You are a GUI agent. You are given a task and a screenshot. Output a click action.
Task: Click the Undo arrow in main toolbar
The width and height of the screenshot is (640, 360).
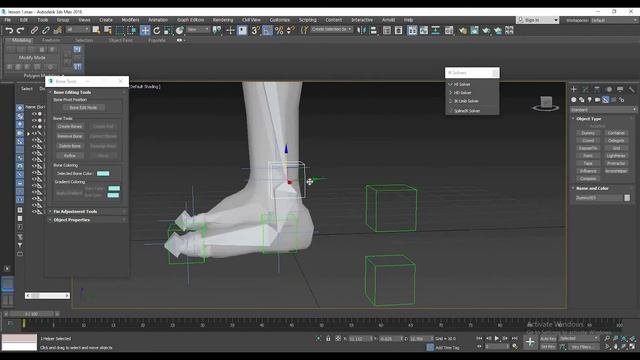[9, 30]
